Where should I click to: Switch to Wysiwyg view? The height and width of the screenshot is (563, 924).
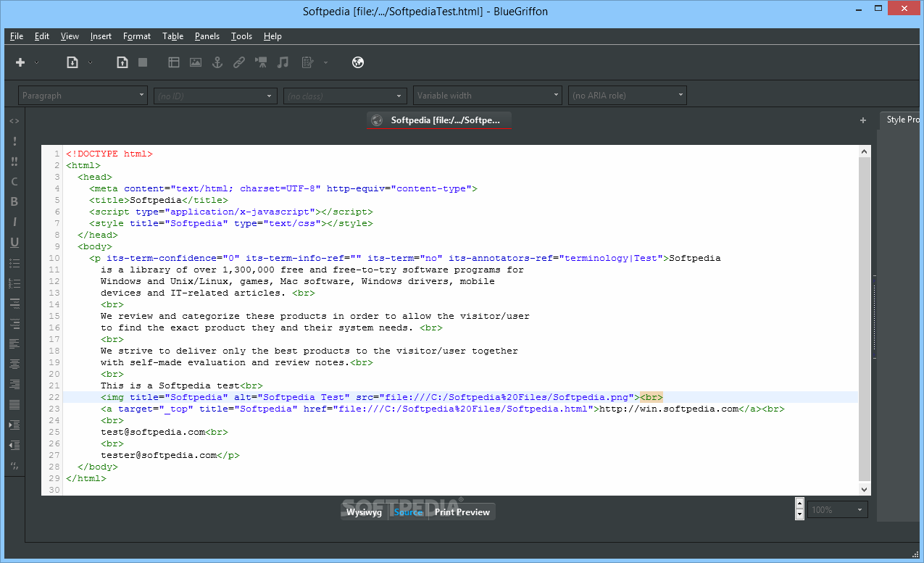364,512
